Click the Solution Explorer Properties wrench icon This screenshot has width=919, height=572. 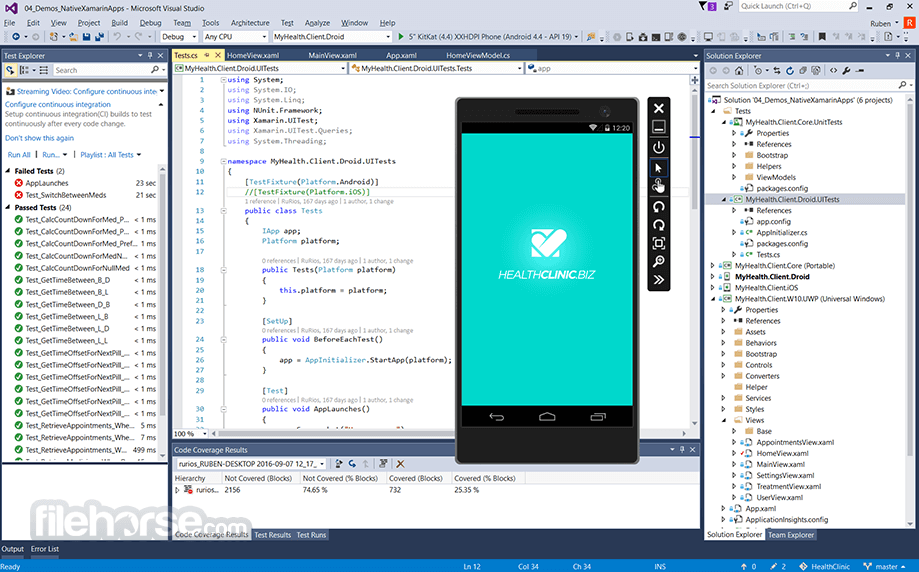(x=846, y=71)
